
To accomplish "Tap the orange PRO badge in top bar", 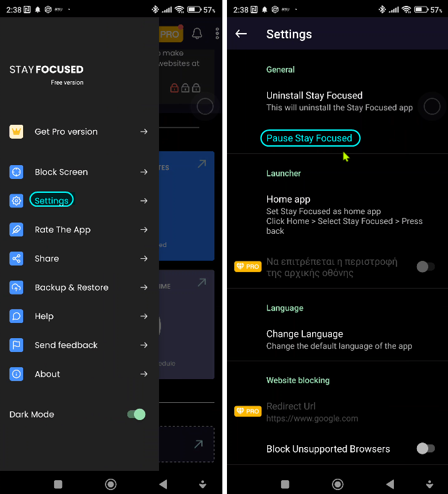I will 171,34.
